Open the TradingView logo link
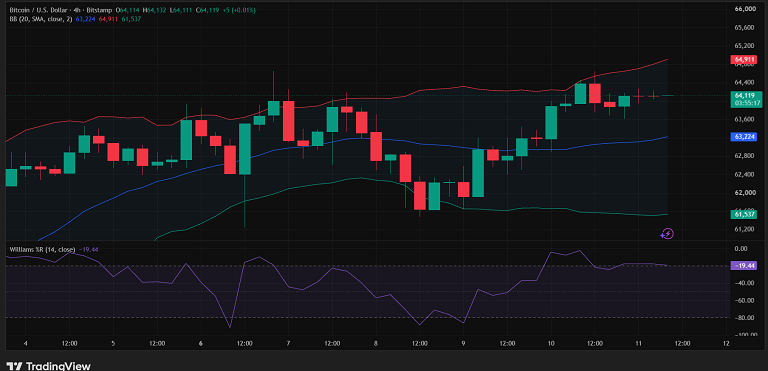Viewport: 768px width, 371px height. (x=49, y=366)
